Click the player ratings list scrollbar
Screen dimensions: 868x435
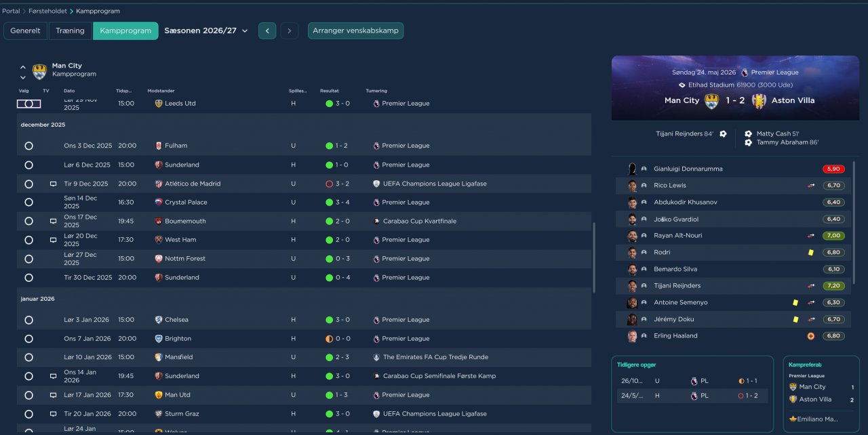[x=853, y=224]
